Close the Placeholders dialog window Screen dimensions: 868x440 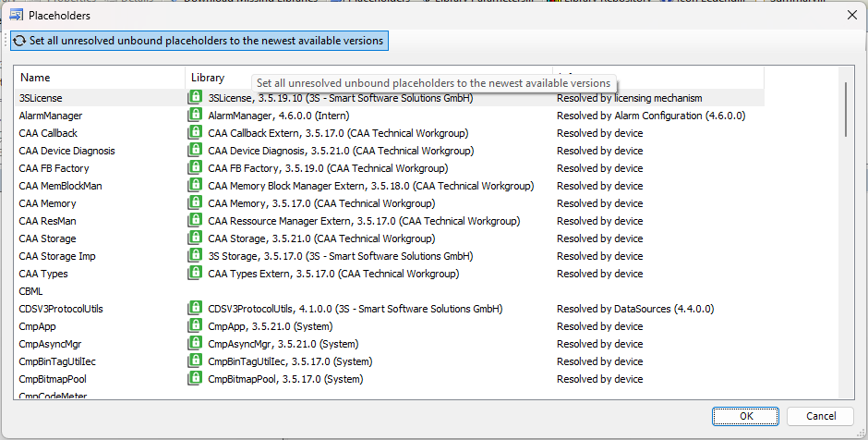[850, 15]
